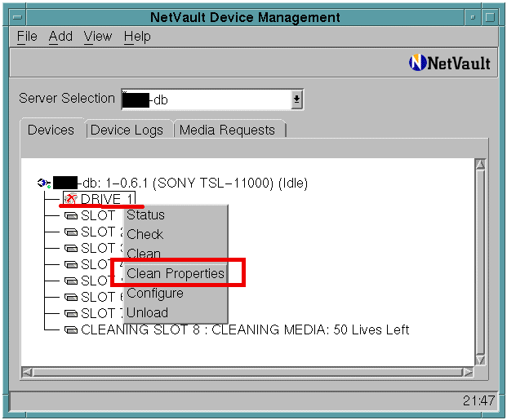Click the NetVault logo
This screenshot has width=507, height=420.
tap(450, 63)
